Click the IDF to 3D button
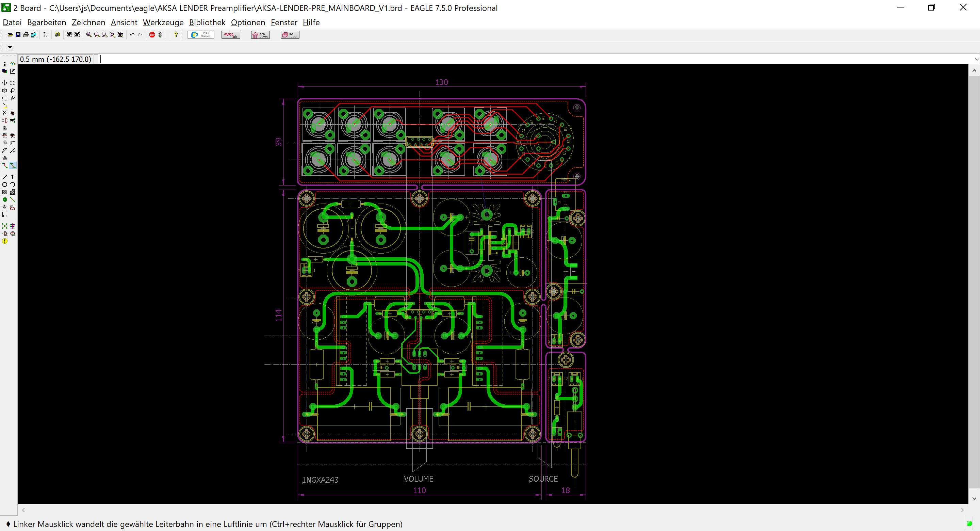The image size is (980, 531). (x=290, y=35)
